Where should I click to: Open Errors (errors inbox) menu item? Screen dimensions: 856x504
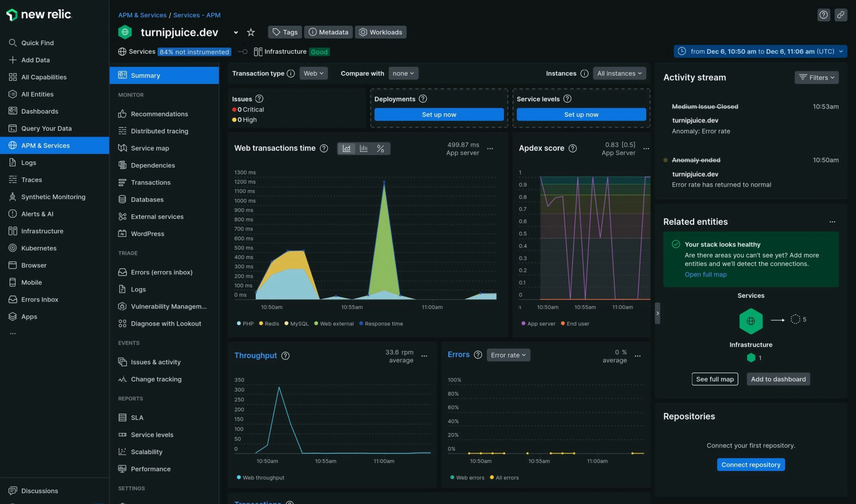161,272
